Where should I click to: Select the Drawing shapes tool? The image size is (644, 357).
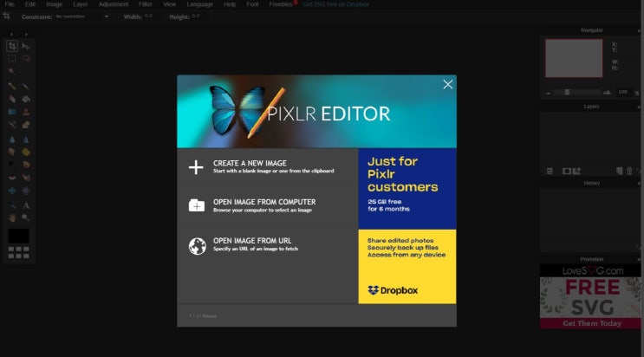pyautogui.click(x=26, y=125)
